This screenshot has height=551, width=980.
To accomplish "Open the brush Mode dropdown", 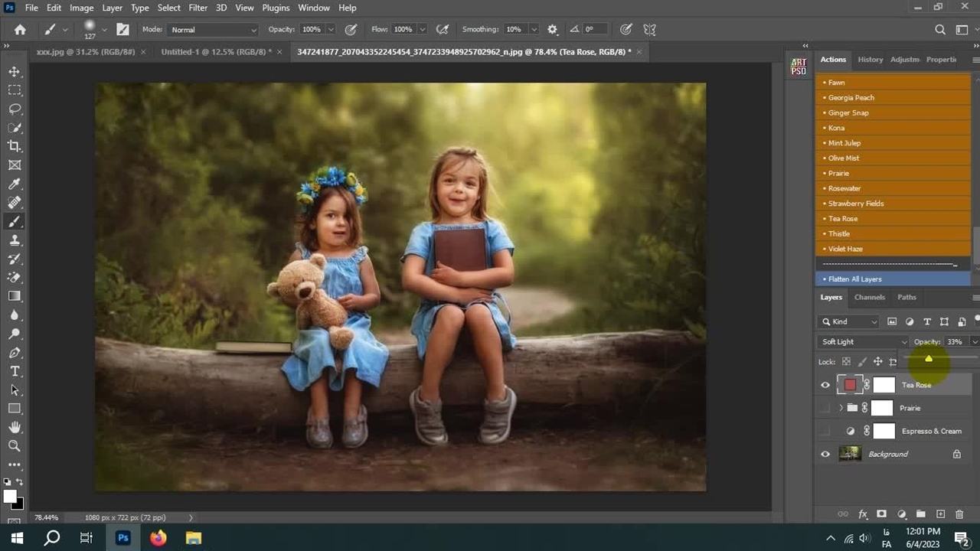I will click(213, 30).
